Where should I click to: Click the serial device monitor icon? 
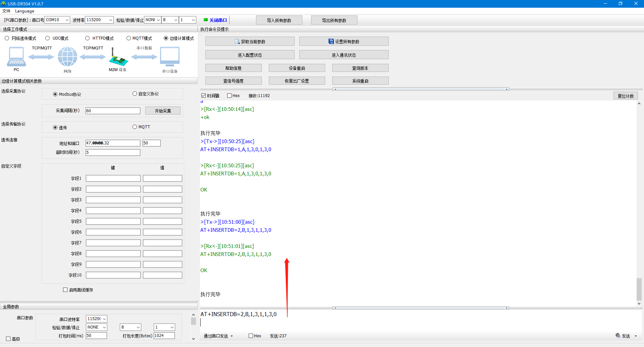coord(170,56)
